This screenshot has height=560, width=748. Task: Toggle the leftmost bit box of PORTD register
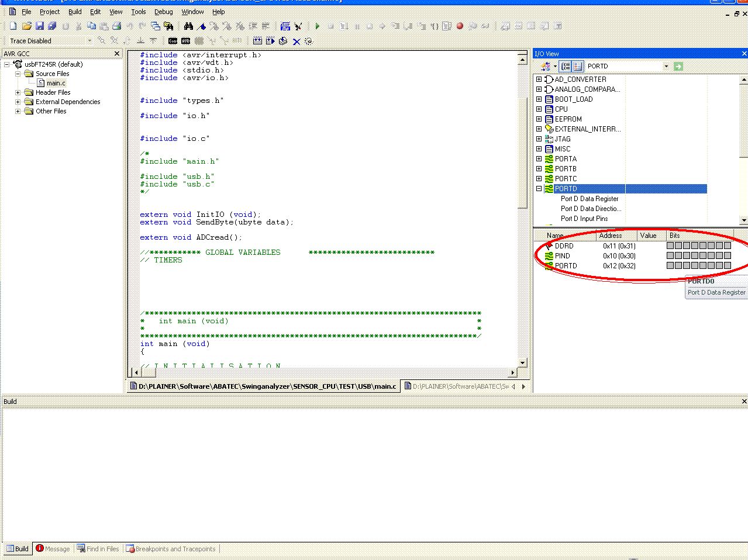tap(670, 266)
